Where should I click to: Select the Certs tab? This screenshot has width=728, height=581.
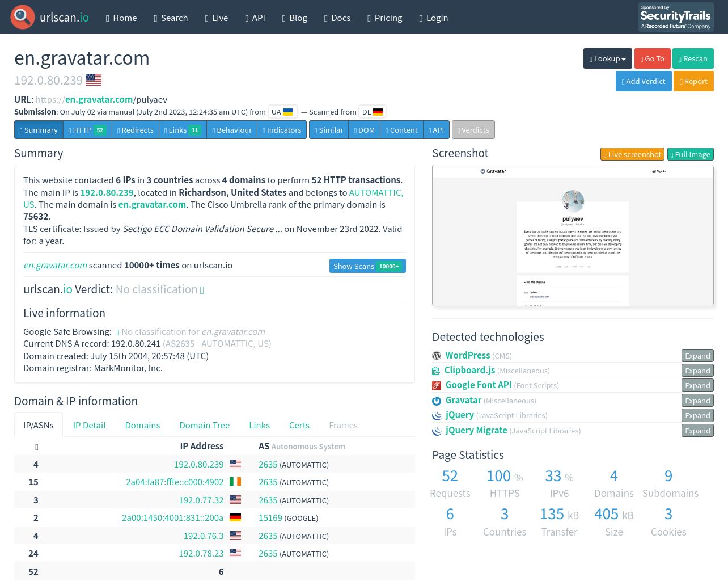point(299,426)
